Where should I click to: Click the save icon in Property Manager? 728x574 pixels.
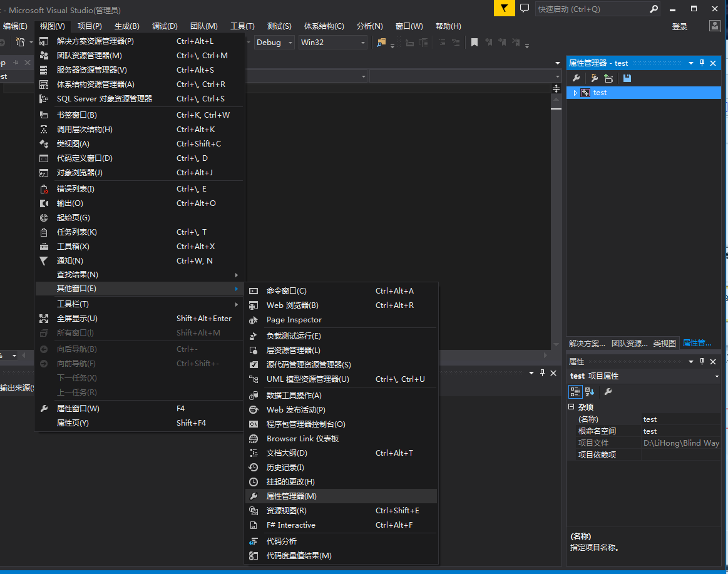click(627, 78)
